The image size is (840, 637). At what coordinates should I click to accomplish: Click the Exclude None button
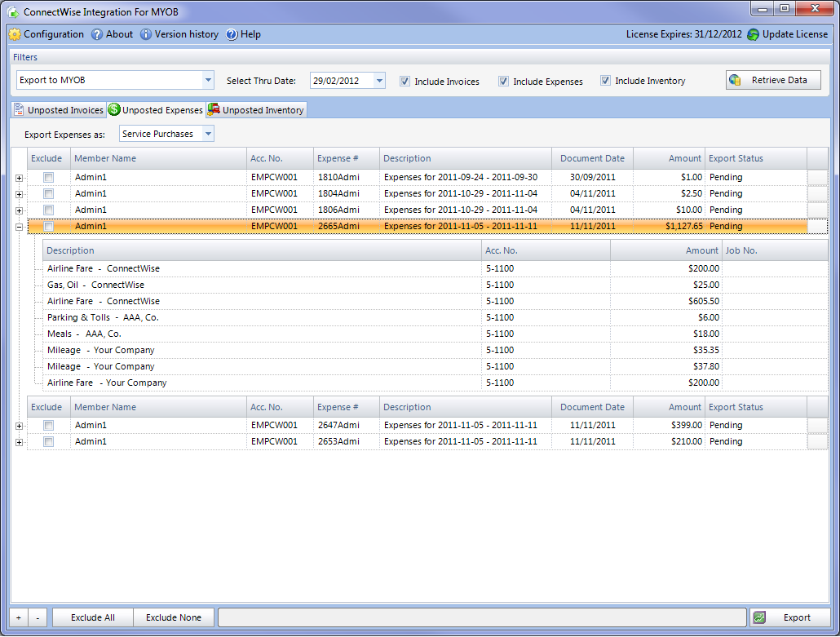pos(174,617)
